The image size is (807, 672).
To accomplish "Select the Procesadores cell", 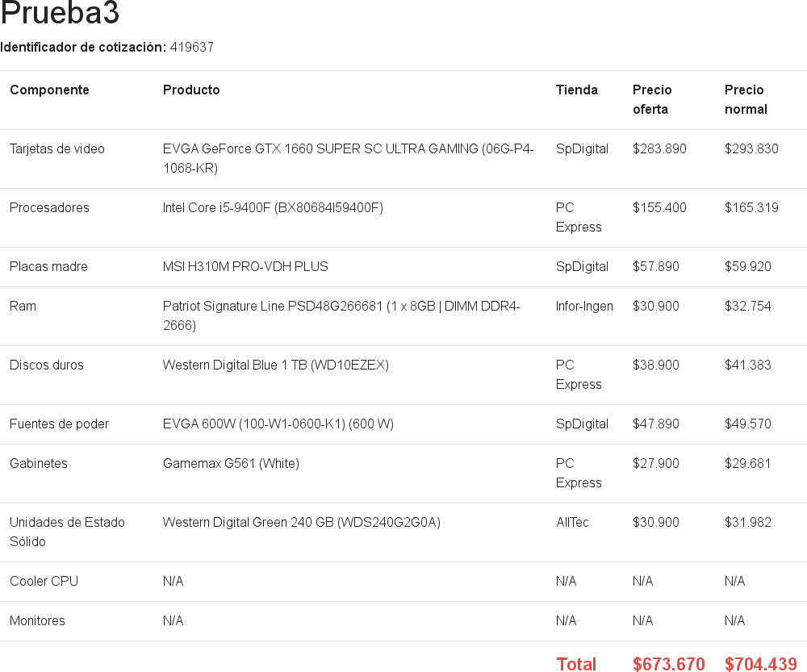I will (x=49, y=208).
